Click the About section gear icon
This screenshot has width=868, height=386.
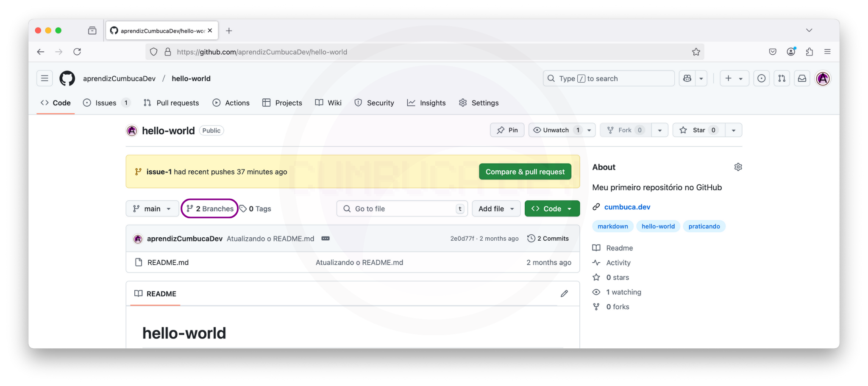(x=738, y=167)
